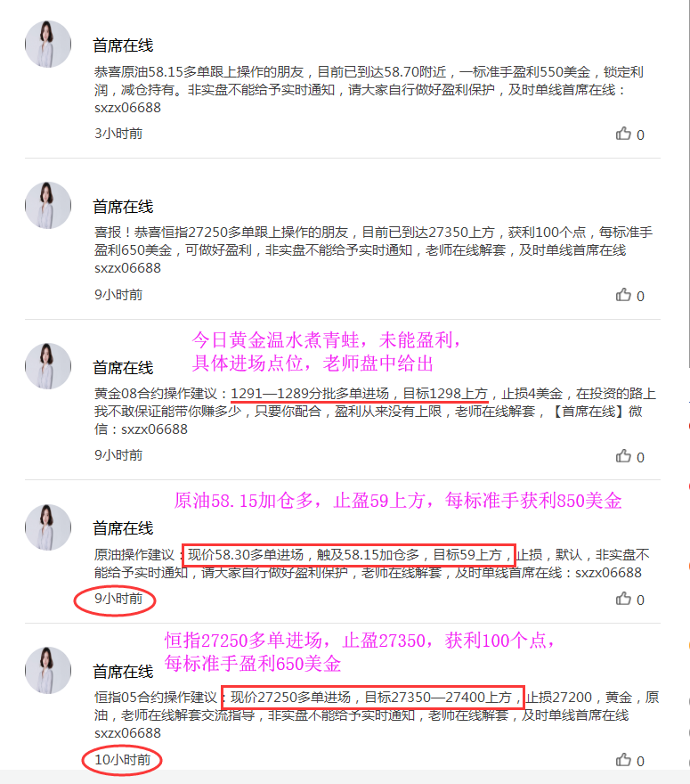Click the 3小时前 timestamp on the first post
This screenshot has width=690, height=784.
tap(118, 134)
